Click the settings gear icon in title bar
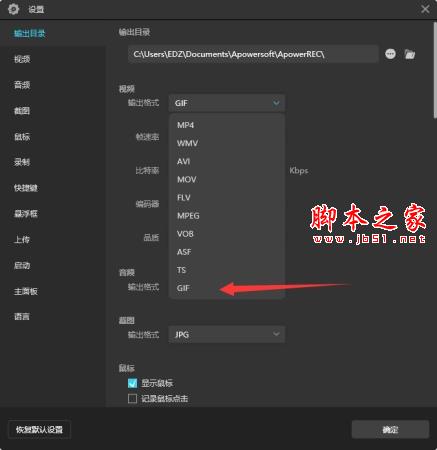Screen dimensions: 437x450 [13, 9]
